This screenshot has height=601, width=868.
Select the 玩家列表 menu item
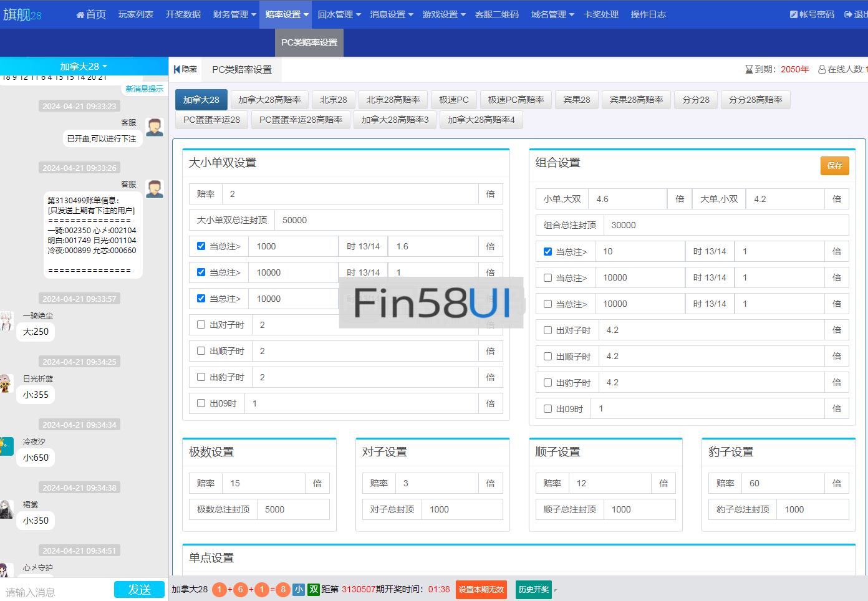135,14
